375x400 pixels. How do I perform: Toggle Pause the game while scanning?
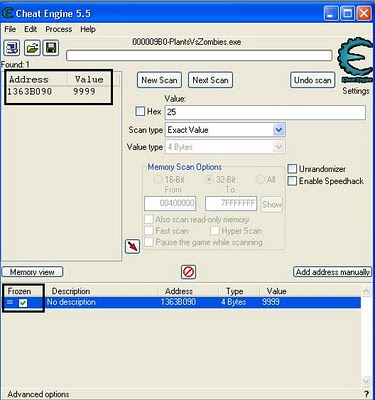coord(149,242)
